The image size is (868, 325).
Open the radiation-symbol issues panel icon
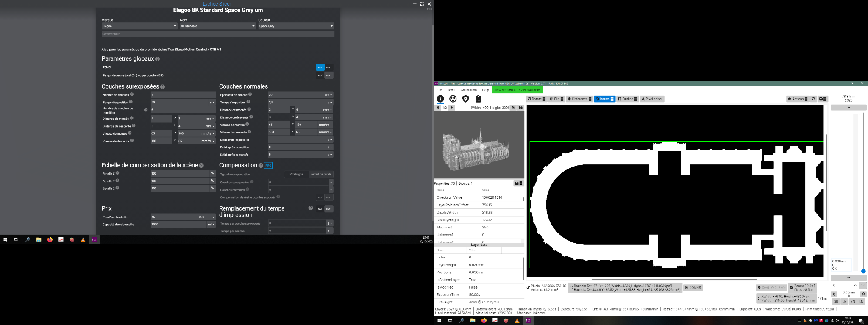point(453,99)
